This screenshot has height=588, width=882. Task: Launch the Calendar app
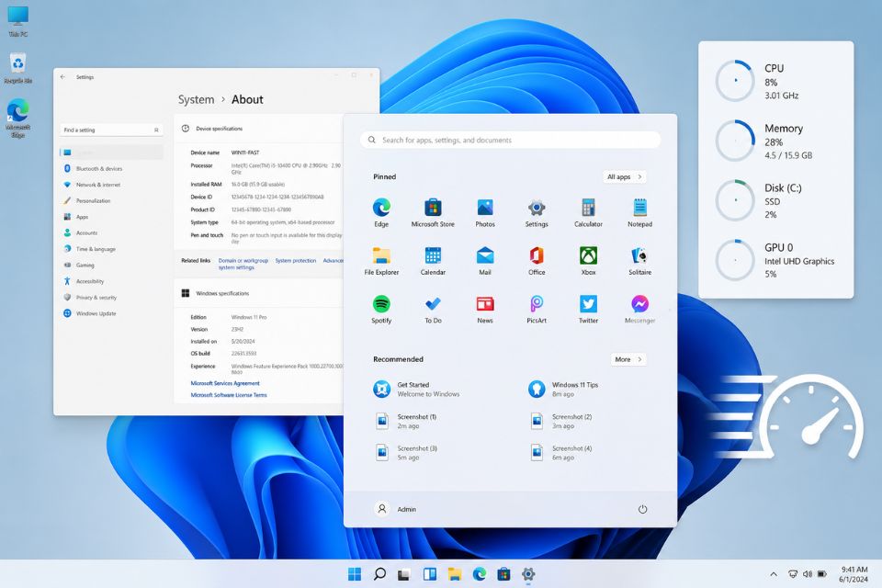tap(433, 261)
